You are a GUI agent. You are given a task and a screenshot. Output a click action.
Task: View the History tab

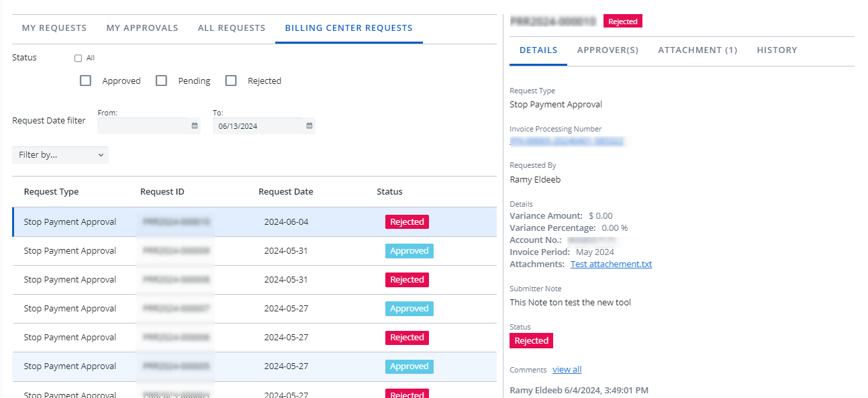pos(777,50)
